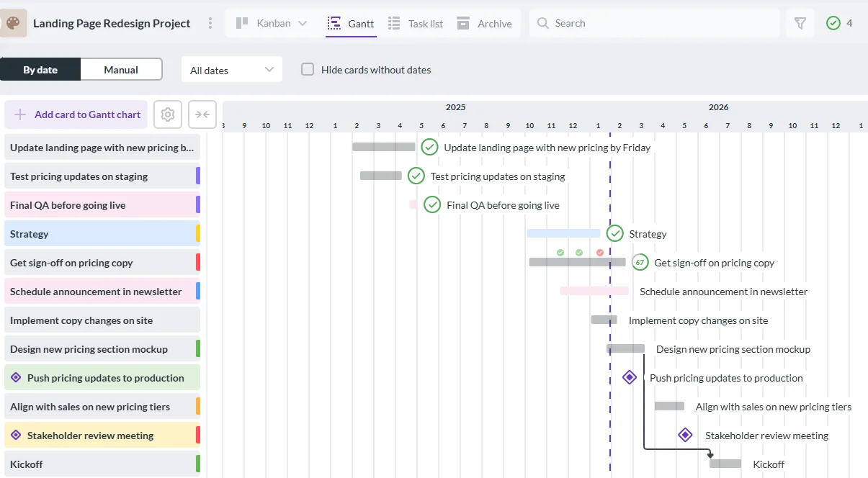Open the Archive tab
868x478 pixels.
pyautogui.click(x=485, y=22)
